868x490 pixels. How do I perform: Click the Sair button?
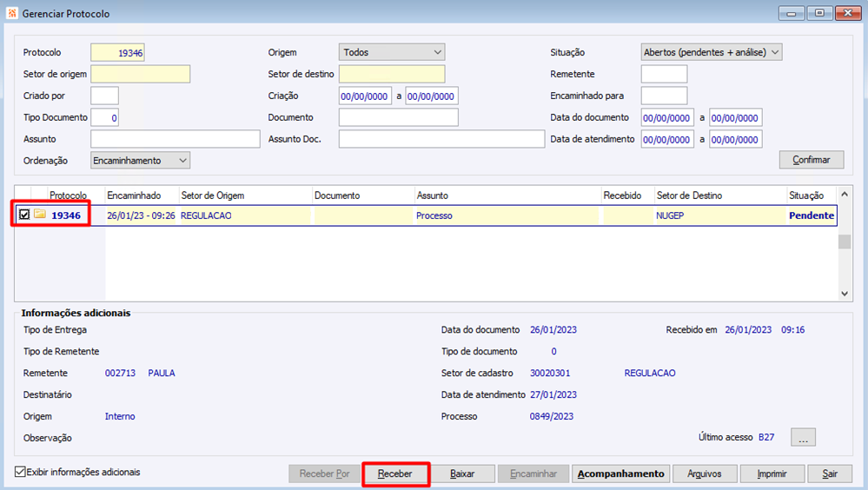[x=829, y=474]
